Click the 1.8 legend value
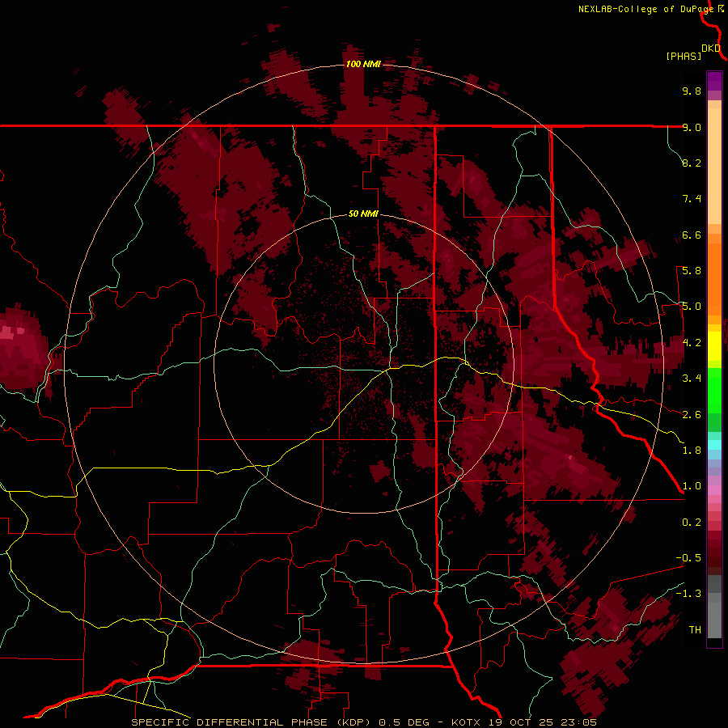Viewport: 728px width, 728px height. click(692, 451)
